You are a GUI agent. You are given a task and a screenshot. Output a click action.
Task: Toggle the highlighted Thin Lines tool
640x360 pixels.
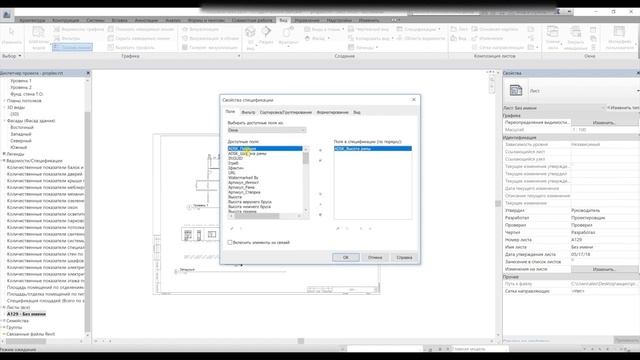click(73, 47)
